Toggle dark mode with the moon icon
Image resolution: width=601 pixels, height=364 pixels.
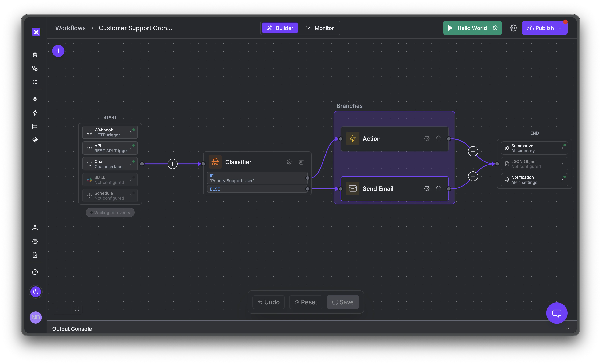[x=36, y=292]
